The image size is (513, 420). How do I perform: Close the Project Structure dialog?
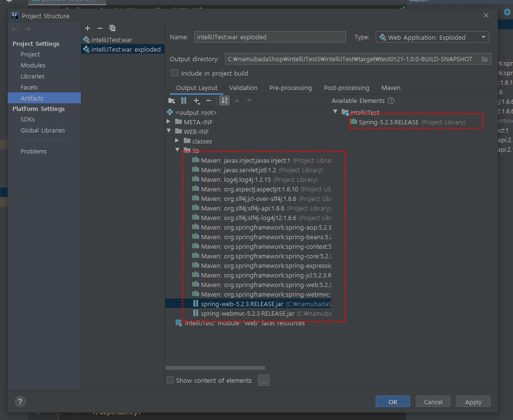(486, 15)
